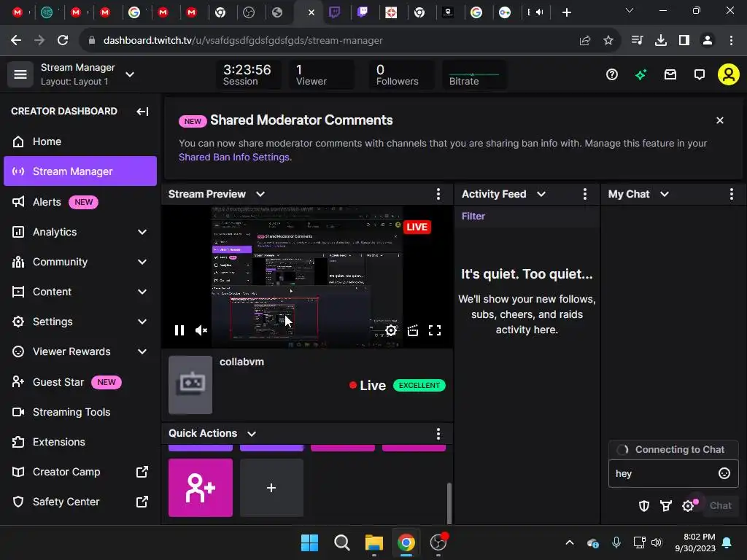Click the Bitrate graph stat
Viewport: 747px width, 560px height.
point(474,75)
